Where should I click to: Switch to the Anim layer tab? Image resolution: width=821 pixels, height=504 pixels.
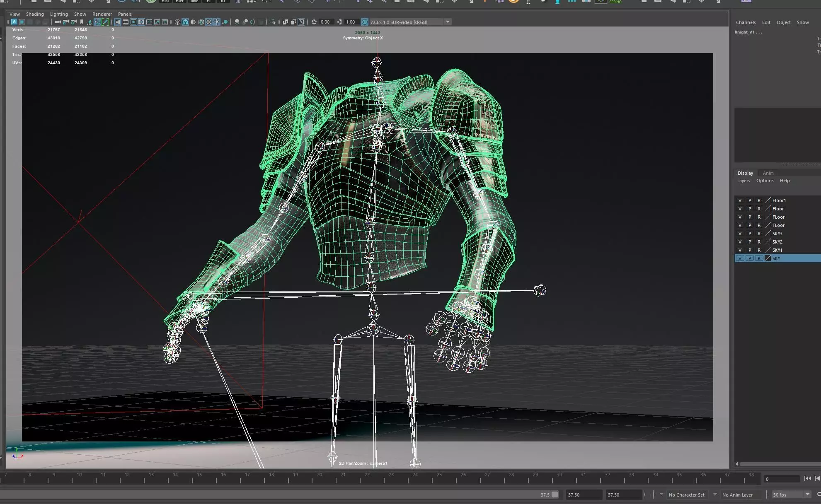768,173
